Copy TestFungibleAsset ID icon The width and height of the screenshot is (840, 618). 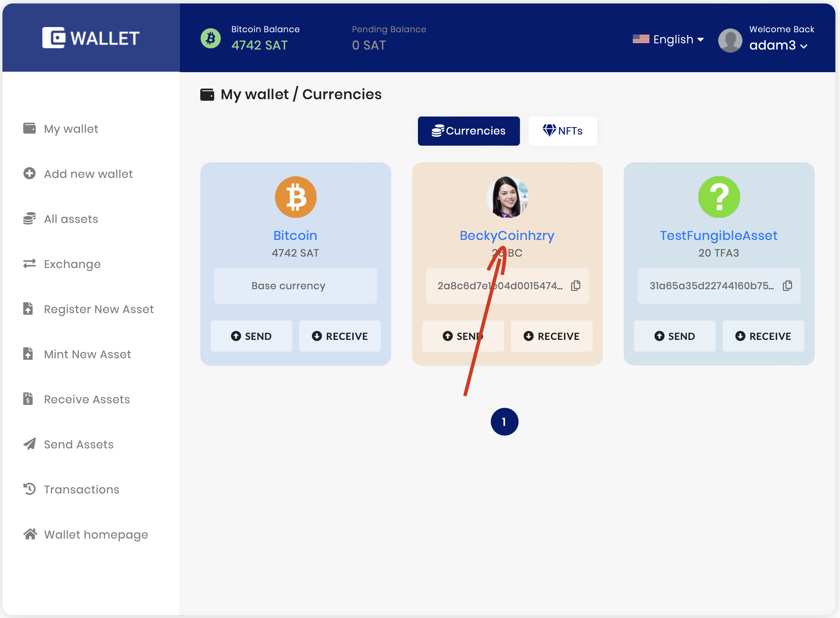pos(787,285)
